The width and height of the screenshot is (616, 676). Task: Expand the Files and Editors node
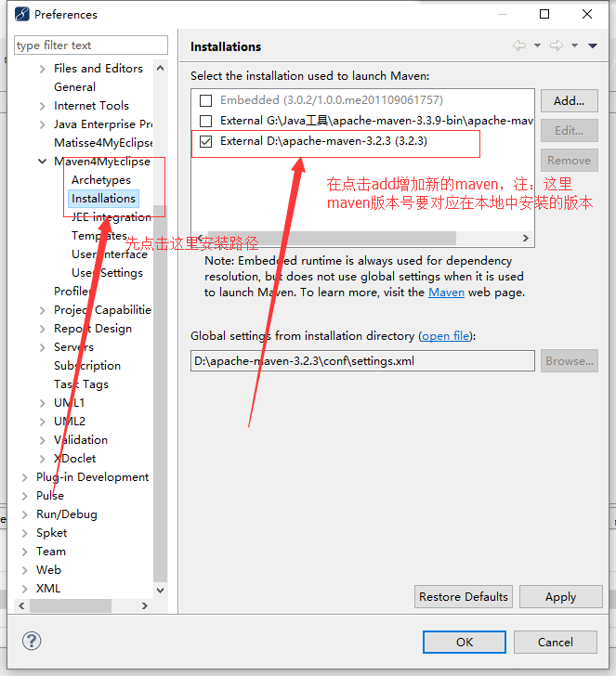43,69
